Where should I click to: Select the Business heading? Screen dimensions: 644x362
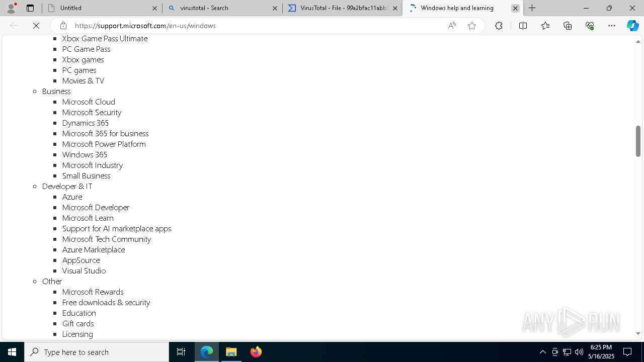(x=56, y=92)
